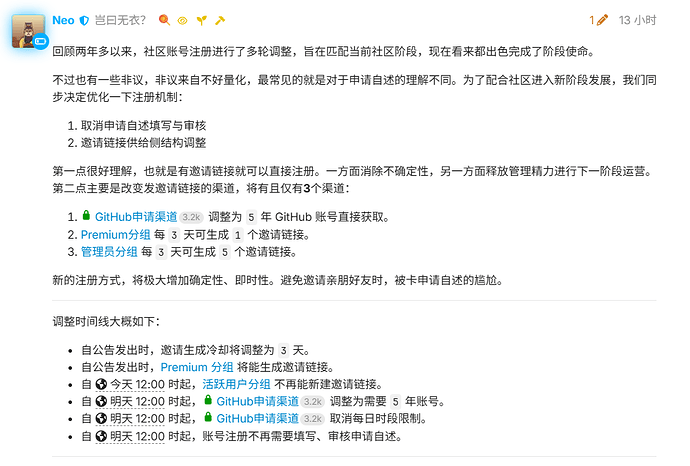Open the 活跃用户分组 link

236,385
